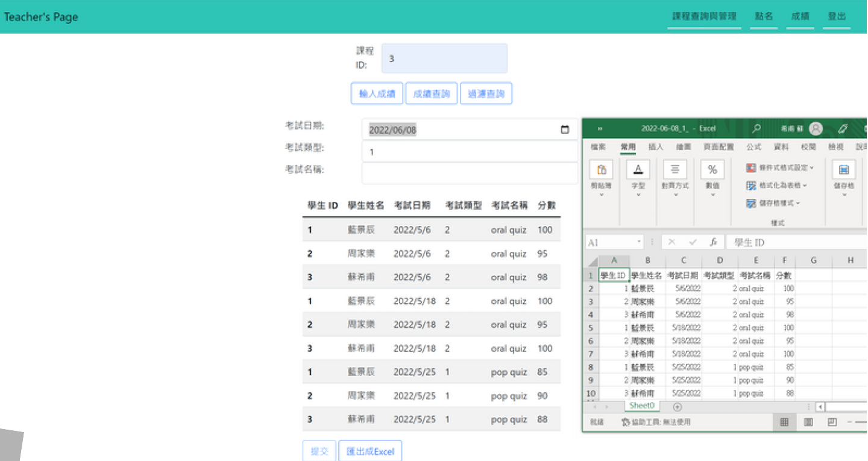868x461 pixels.
Task: Click the Excel formula bar showing 學生 ID
Action: [x=797, y=242]
